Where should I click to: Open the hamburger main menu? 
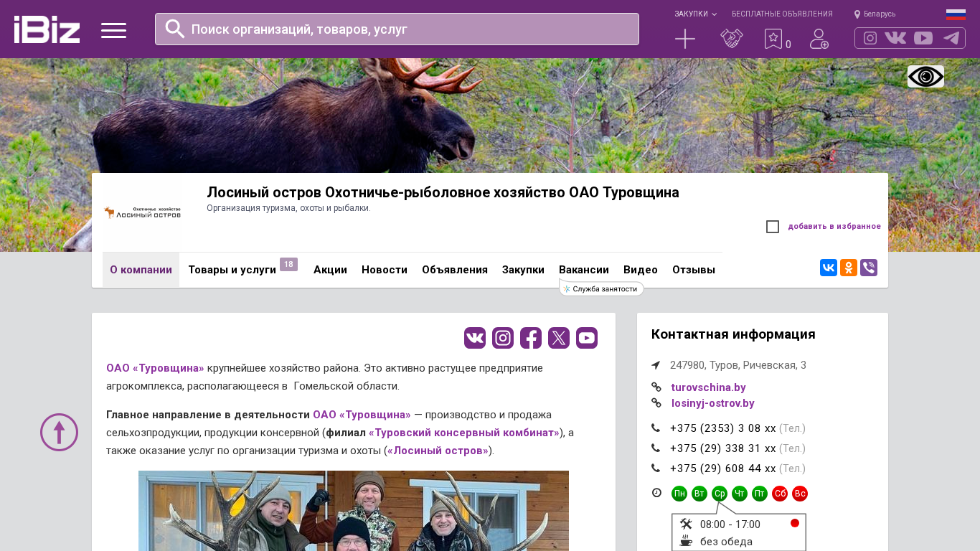click(x=113, y=30)
